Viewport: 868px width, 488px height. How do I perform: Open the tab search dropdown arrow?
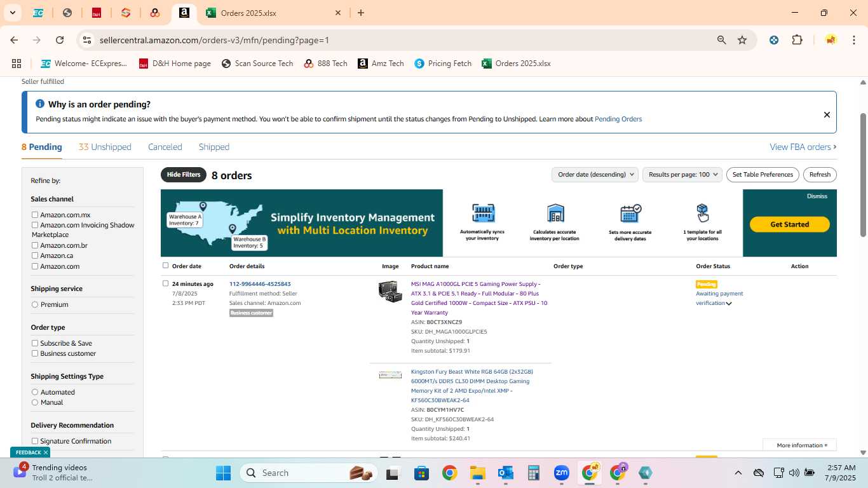[12, 13]
